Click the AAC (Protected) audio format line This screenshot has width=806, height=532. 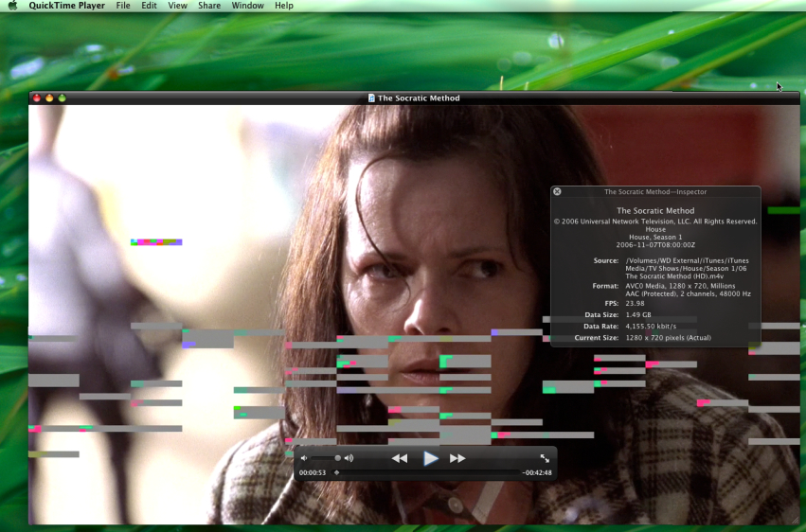click(688, 293)
